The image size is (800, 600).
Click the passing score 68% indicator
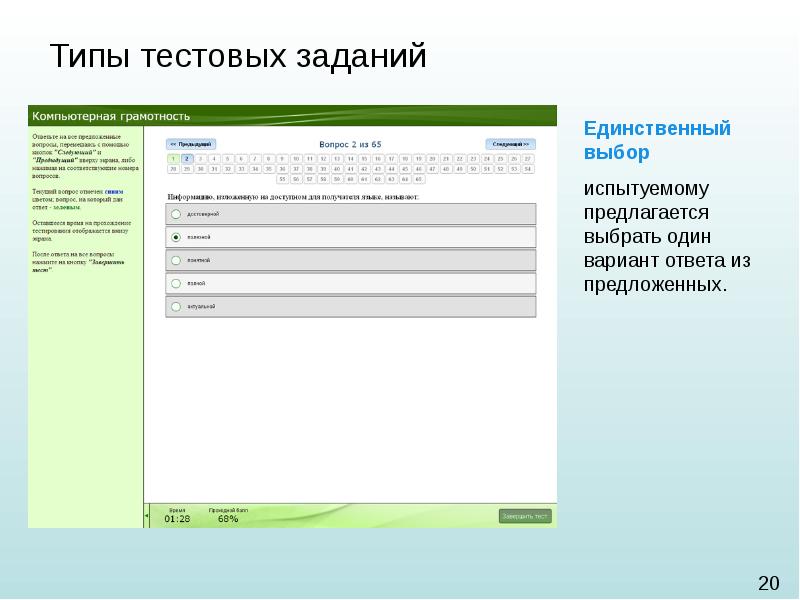tap(227, 519)
